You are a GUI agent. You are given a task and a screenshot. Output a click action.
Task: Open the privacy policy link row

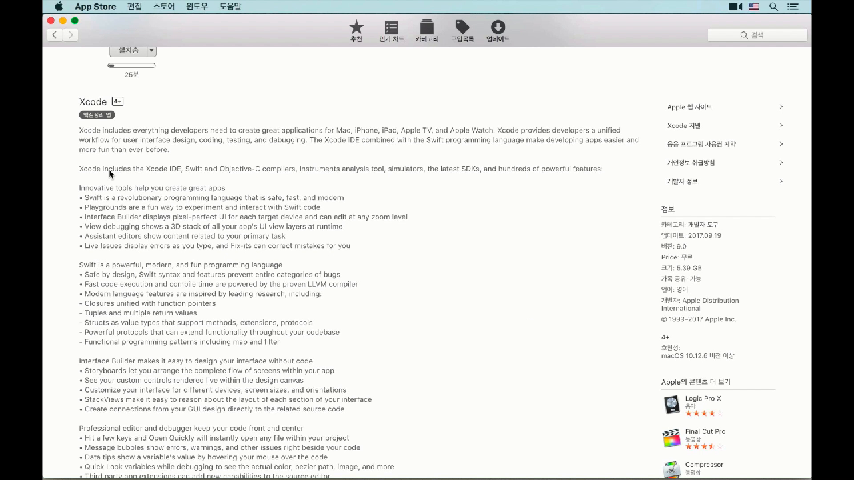pyautogui.click(x=724, y=163)
